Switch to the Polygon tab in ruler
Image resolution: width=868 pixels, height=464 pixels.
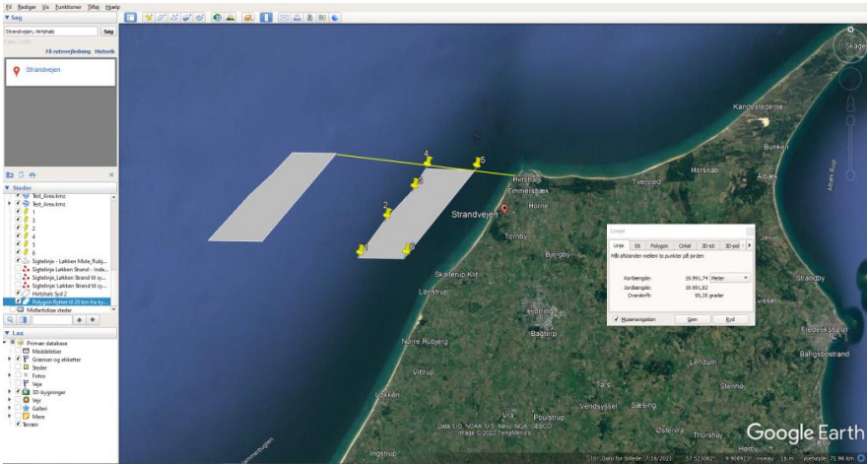click(x=659, y=245)
